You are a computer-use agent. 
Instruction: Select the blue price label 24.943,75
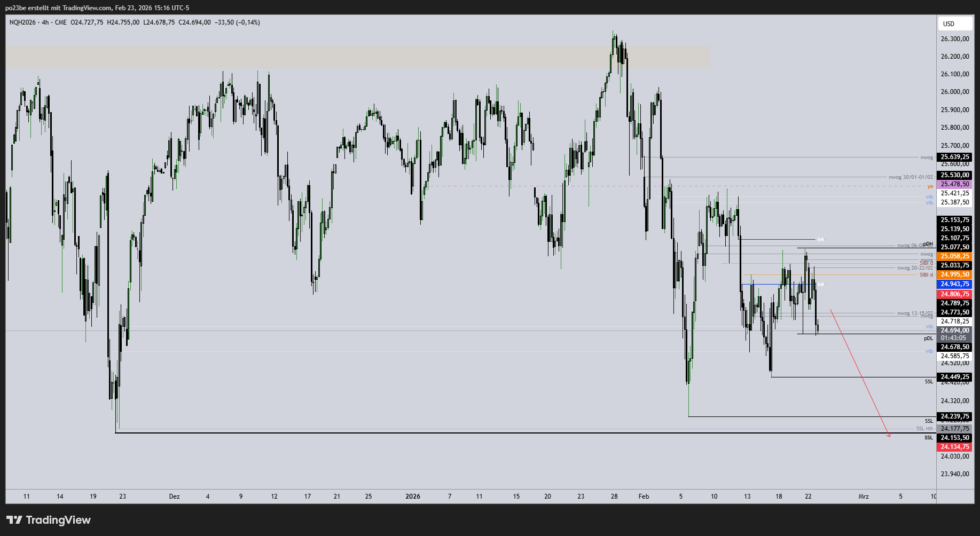(955, 284)
